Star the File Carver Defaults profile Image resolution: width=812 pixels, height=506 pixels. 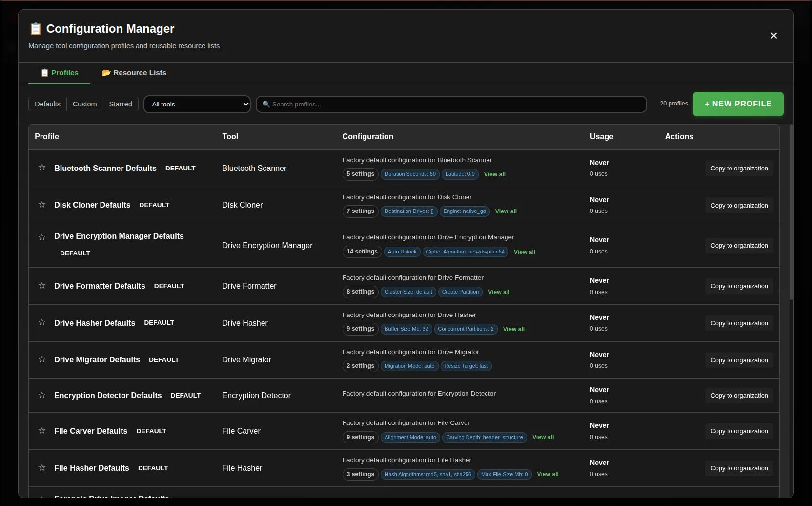coord(42,431)
